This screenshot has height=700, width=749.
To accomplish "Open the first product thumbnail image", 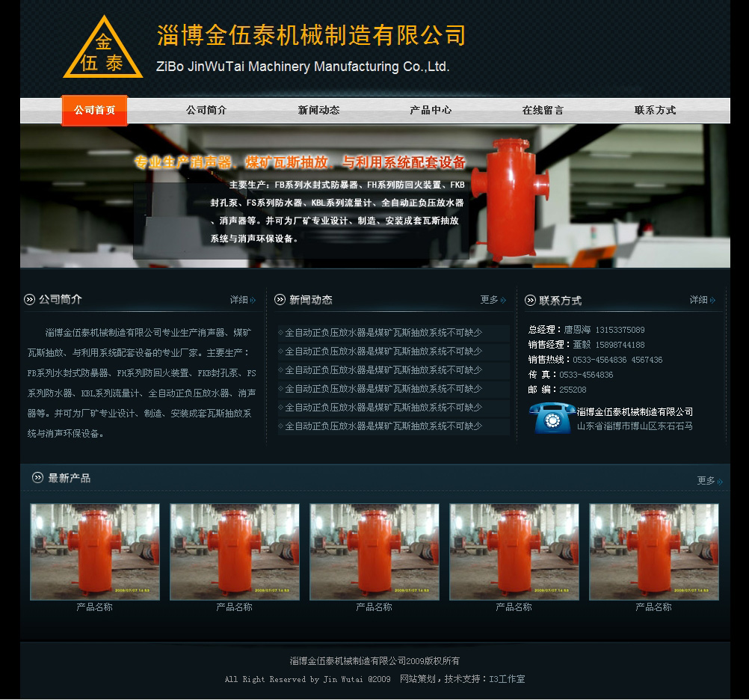I will (95, 552).
